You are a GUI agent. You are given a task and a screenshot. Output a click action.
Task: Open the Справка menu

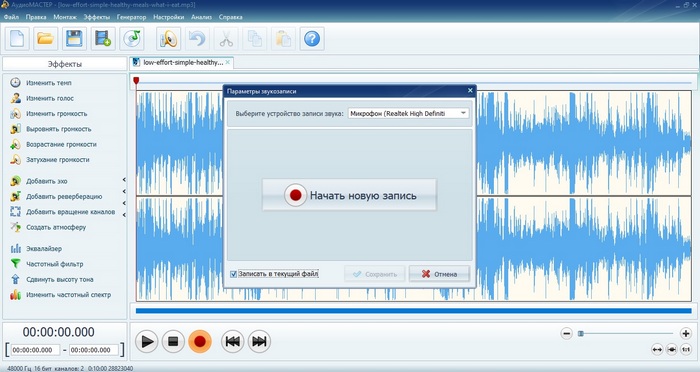pos(231,17)
